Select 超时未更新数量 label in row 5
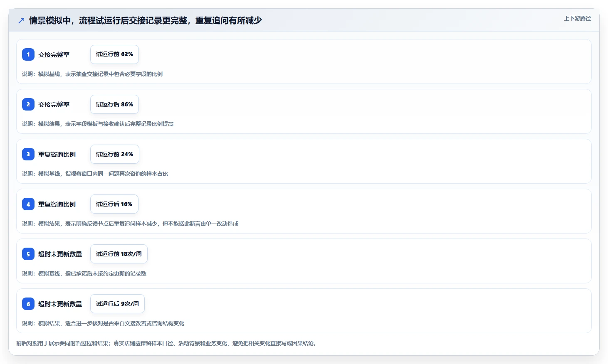The height and width of the screenshot is (364, 608). click(x=60, y=254)
